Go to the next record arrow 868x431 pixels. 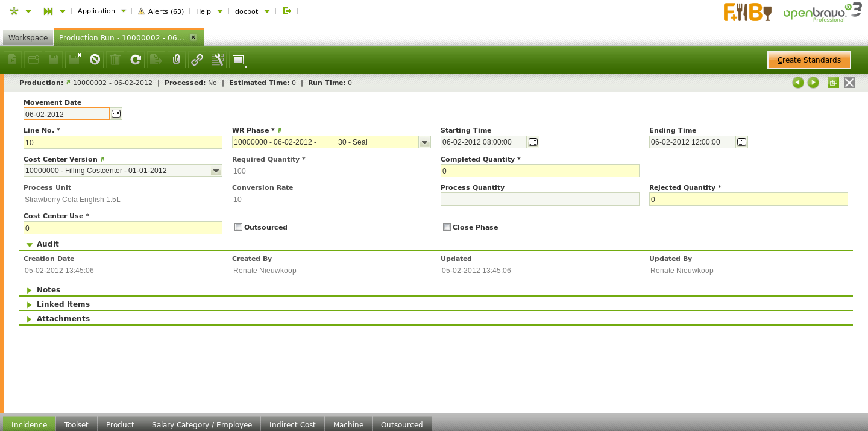coord(813,83)
